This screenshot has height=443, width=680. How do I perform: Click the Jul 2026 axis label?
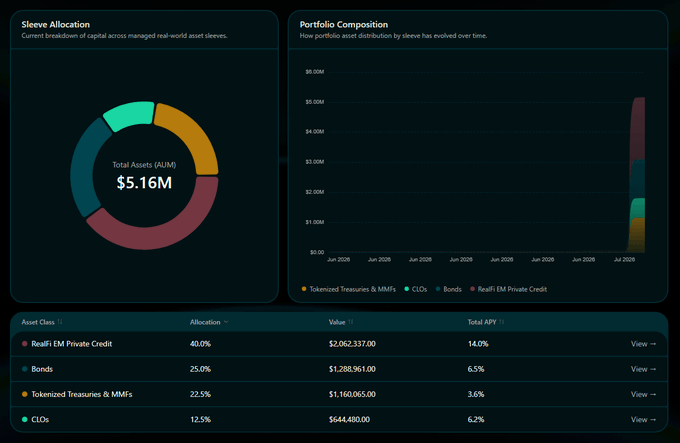624,259
